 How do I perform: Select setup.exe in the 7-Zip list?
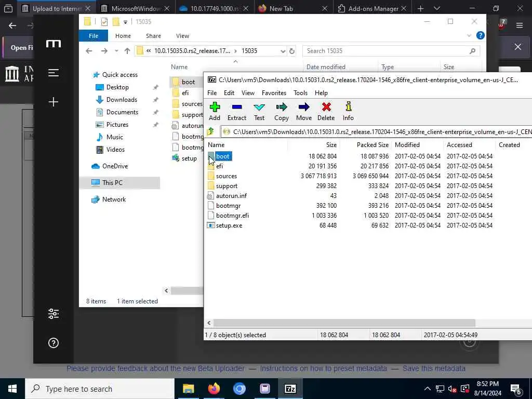[229, 225]
